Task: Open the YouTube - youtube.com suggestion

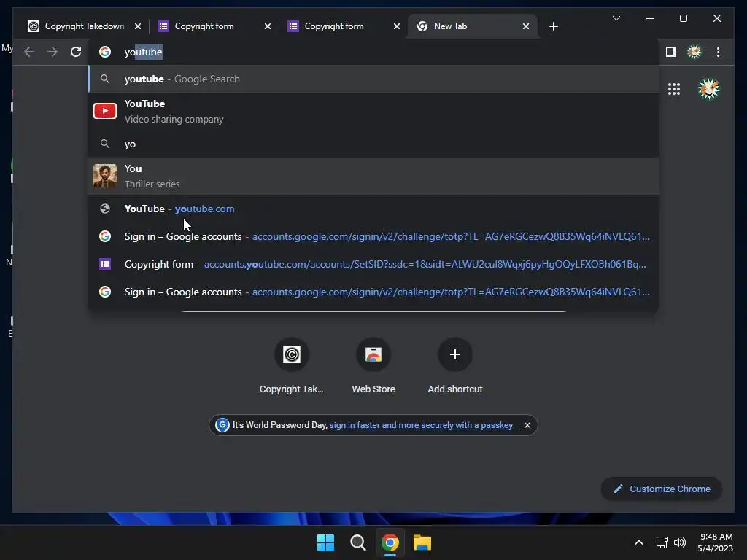Action: pos(374,209)
